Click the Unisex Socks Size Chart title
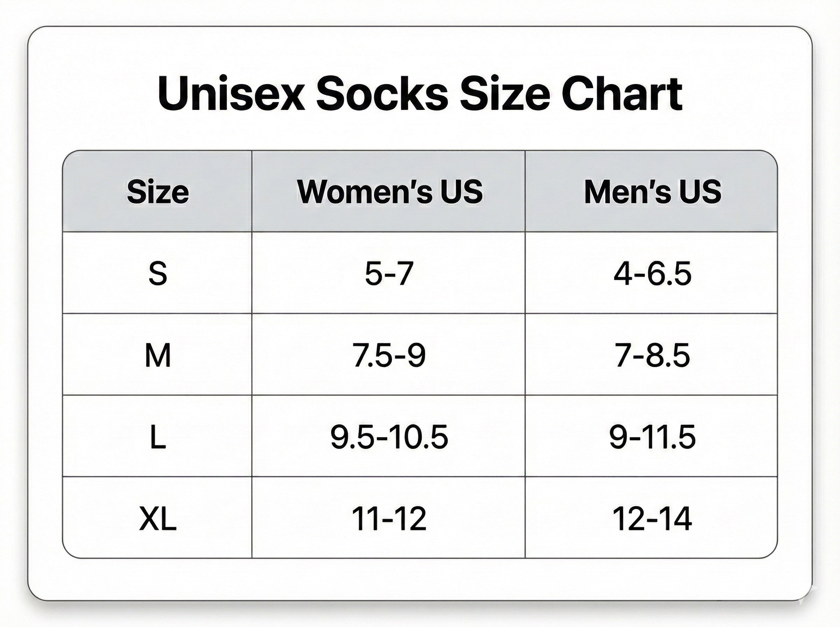The image size is (840, 627). [x=420, y=94]
